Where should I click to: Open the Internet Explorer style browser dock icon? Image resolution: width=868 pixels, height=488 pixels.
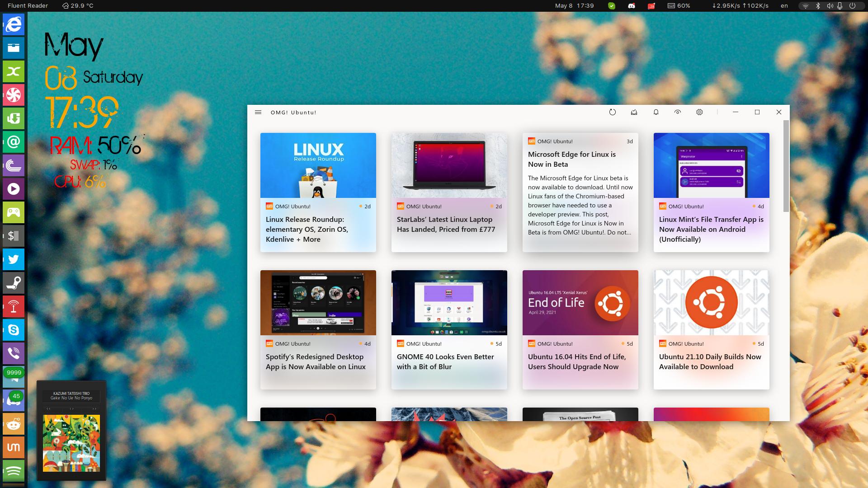click(x=14, y=24)
